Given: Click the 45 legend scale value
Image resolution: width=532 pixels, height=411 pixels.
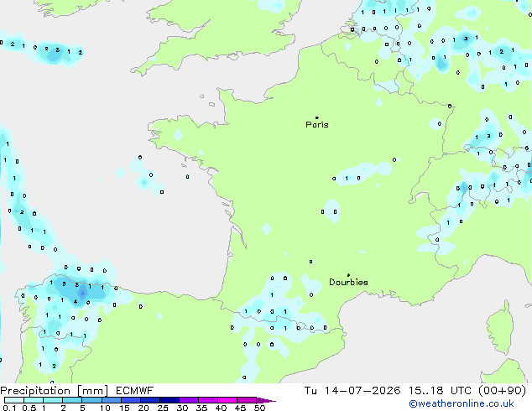Looking at the screenshot, I should click(240, 408).
